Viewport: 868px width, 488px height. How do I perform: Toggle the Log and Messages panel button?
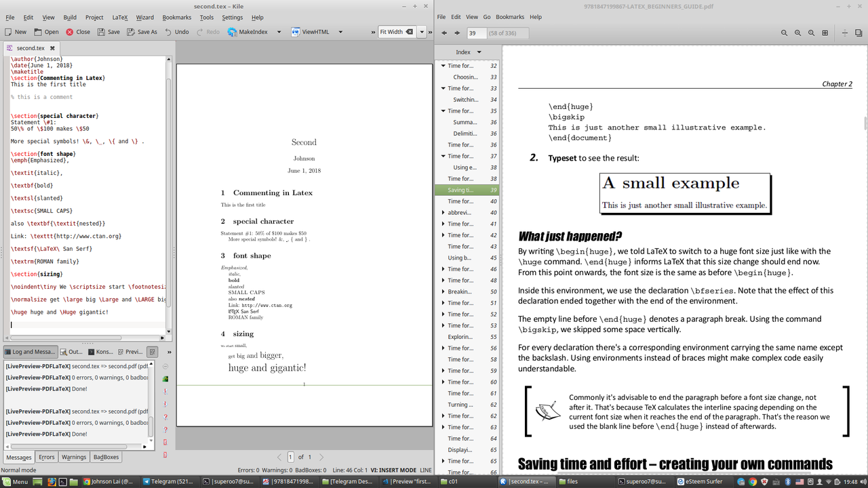[x=29, y=352]
